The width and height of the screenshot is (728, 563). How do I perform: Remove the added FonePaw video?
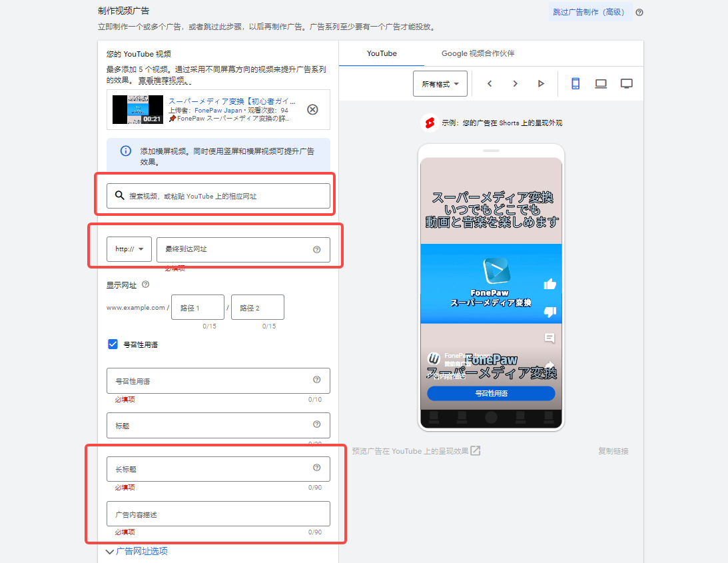(312, 110)
